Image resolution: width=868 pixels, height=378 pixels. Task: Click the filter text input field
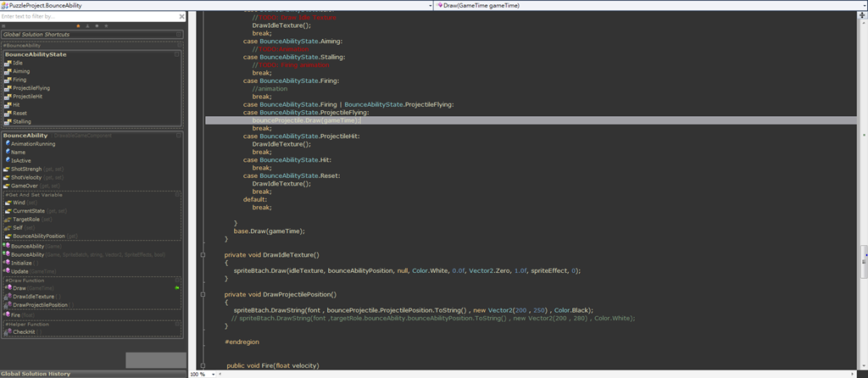pyautogui.click(x=85, y=16)
